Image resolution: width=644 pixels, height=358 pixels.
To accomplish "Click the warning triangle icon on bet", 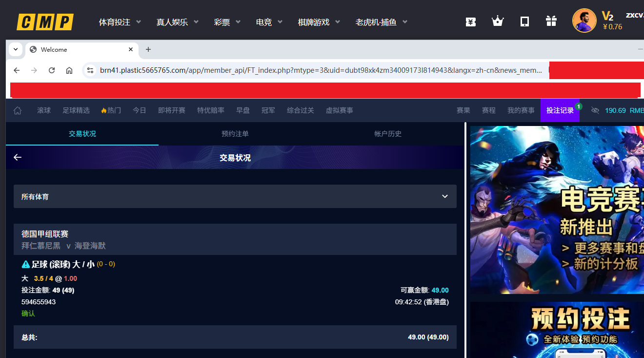I will [26, 264].
